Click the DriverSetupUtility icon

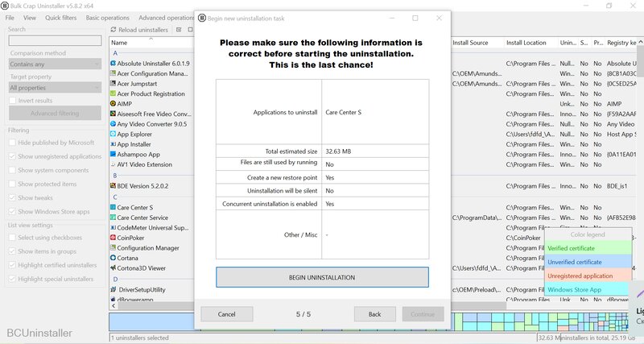tap(113, 289)
